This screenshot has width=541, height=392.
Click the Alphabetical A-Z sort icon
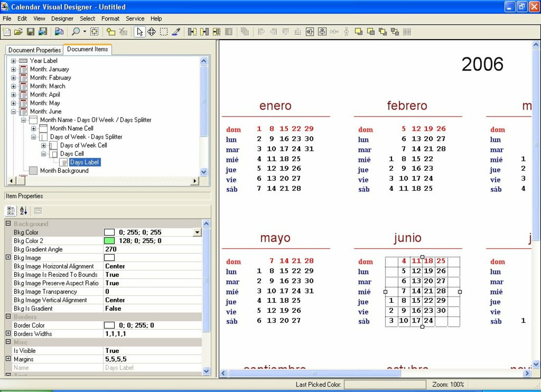click(23, 211)
